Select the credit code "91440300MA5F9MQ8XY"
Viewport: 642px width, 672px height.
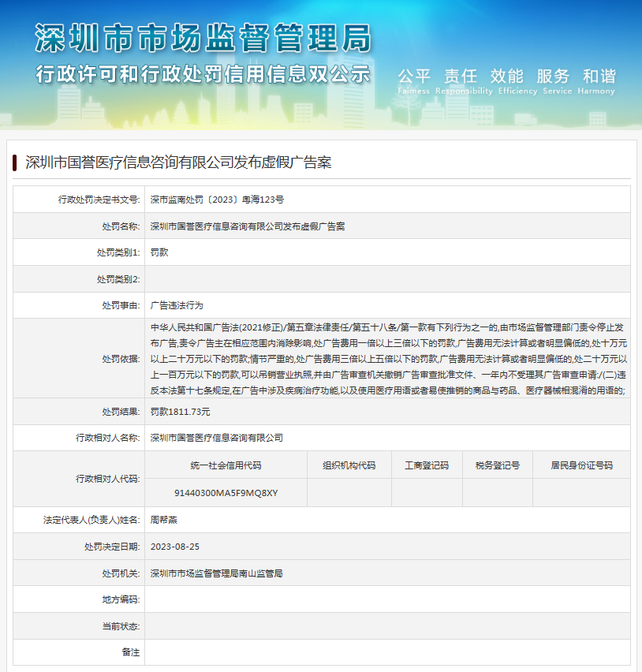226,493
